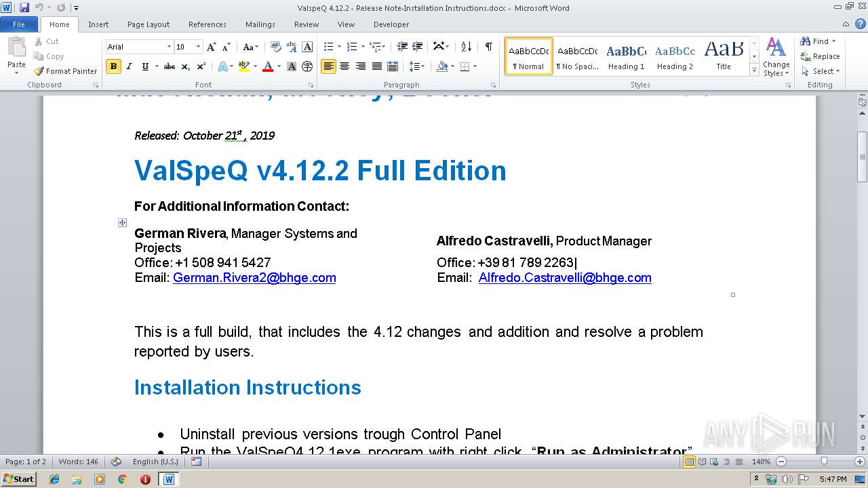This screenshot has width=868, height=488.
Task: Click the table move handle
Action: (122, 222)
